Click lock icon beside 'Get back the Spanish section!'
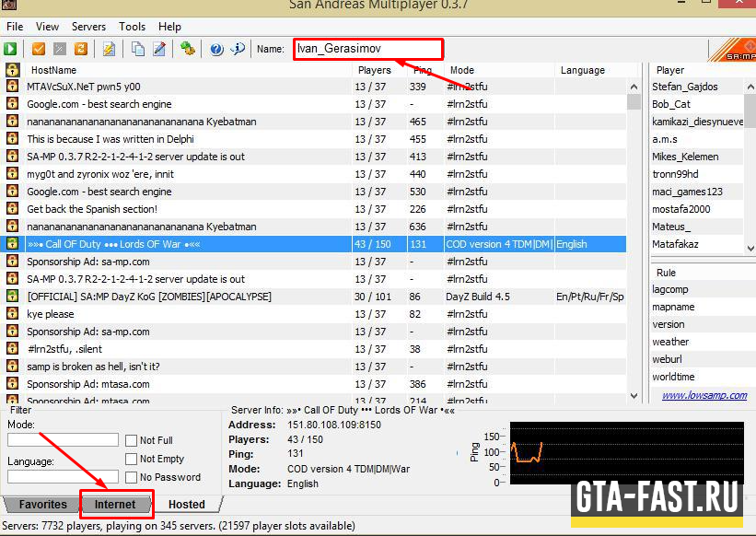This screenshot has height=536, width=756. 13,209
